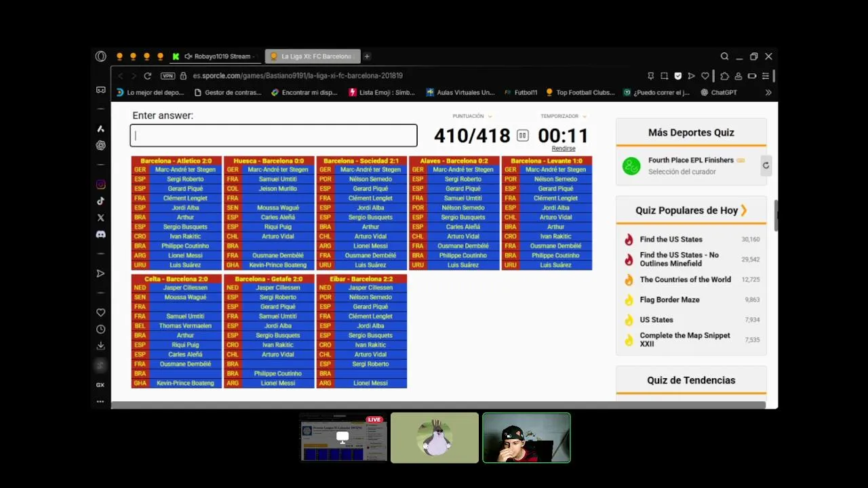Open Find the US States quiz
The image size is (868, 488).
click(x=671, y=239)
